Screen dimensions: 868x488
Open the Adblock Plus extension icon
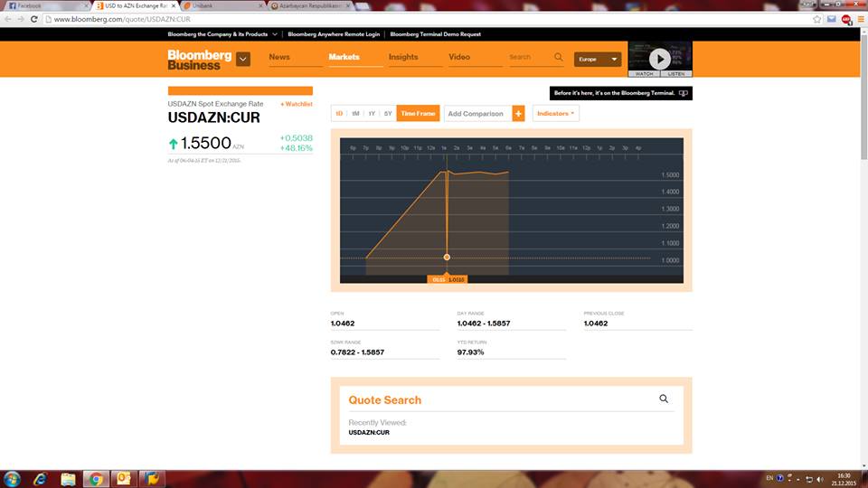tap(846, 19)
